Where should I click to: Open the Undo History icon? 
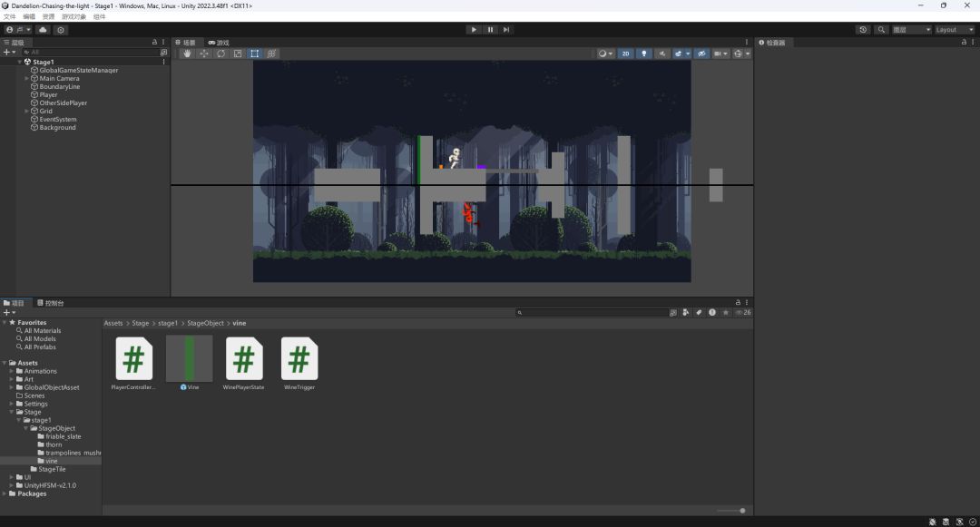(x=863, y=30)
